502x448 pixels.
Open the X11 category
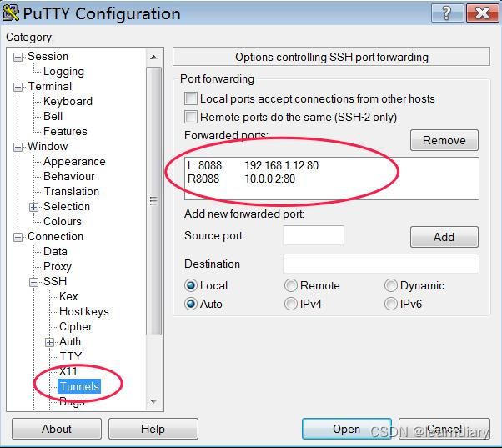point(68,371)
